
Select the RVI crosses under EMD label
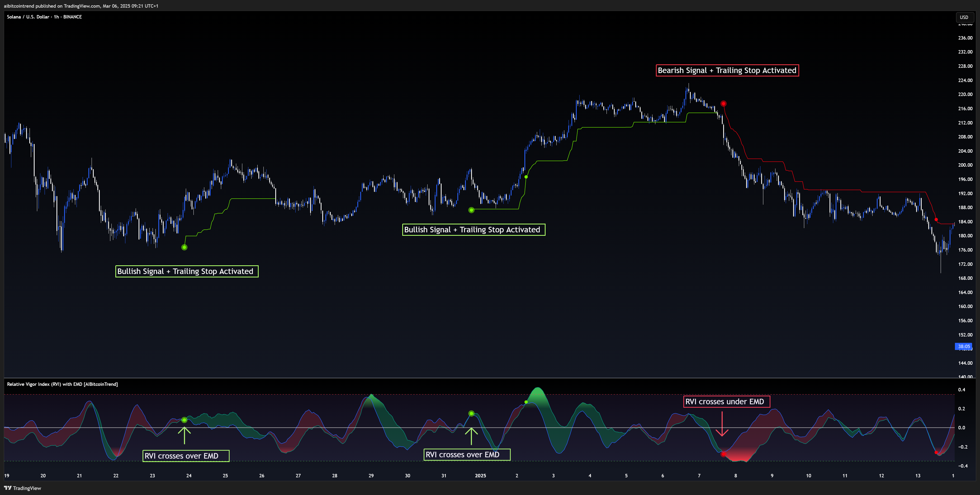tap(727, 401)
